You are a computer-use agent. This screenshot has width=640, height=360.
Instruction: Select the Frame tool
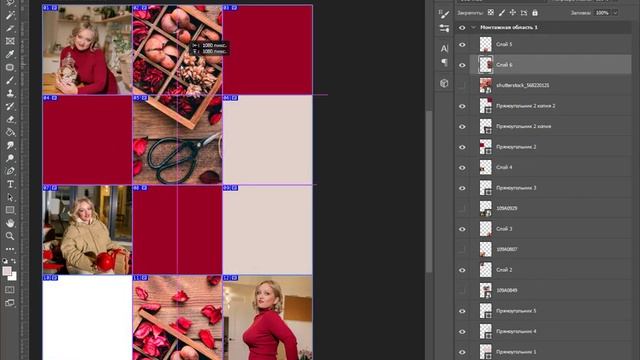(x=10, y=41)
